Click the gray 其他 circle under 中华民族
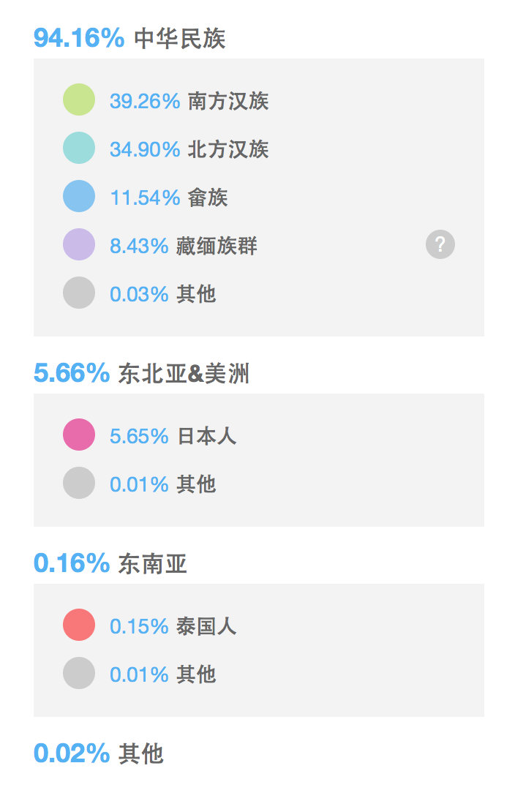 (79, 293)
